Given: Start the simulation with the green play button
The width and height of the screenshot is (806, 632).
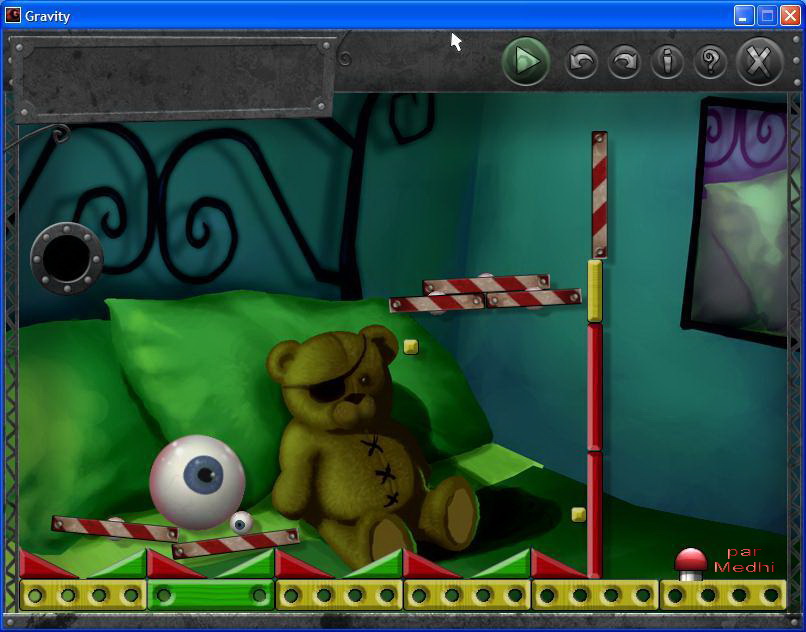Looking at the screenshot, I should tap(525, 62).
